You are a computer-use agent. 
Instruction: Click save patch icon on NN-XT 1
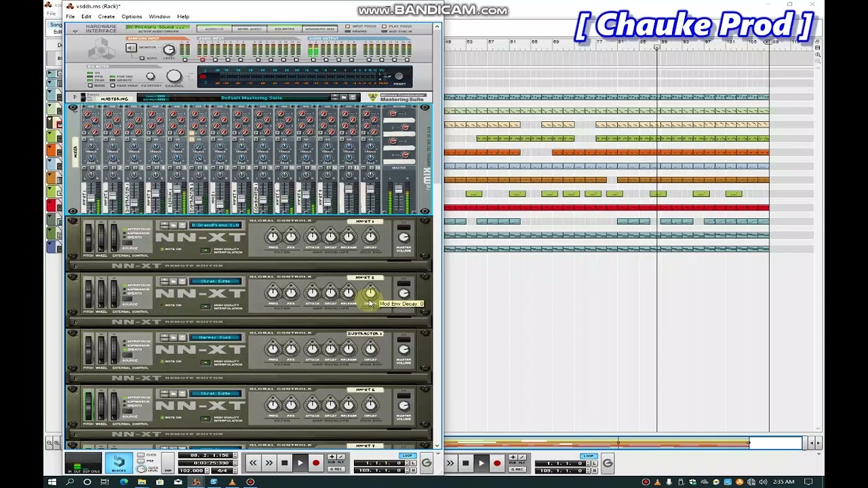click(182, 225)
